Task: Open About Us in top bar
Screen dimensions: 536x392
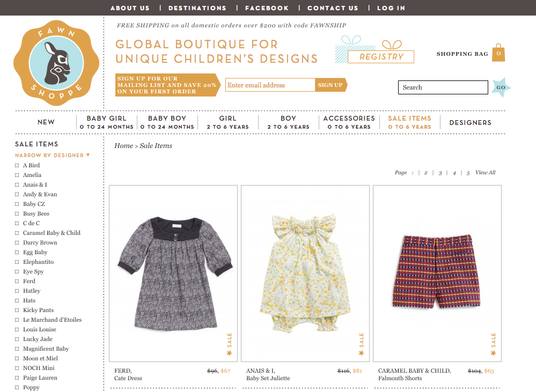Action: pos(130,8)
